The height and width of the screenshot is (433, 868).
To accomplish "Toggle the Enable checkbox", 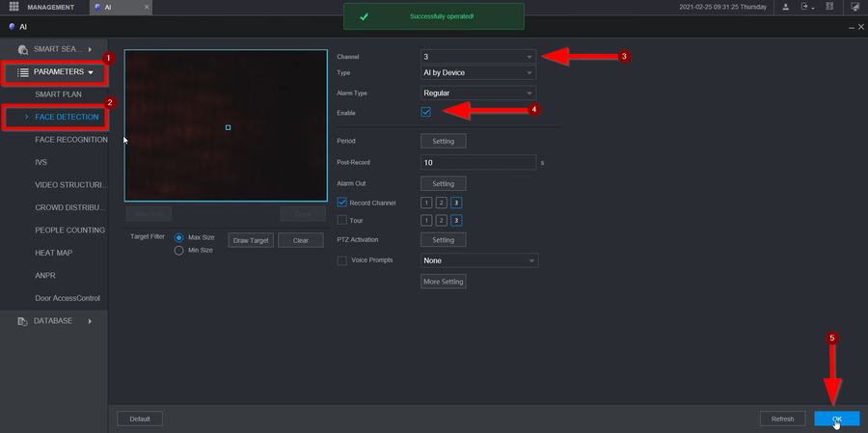I will 426,112.
